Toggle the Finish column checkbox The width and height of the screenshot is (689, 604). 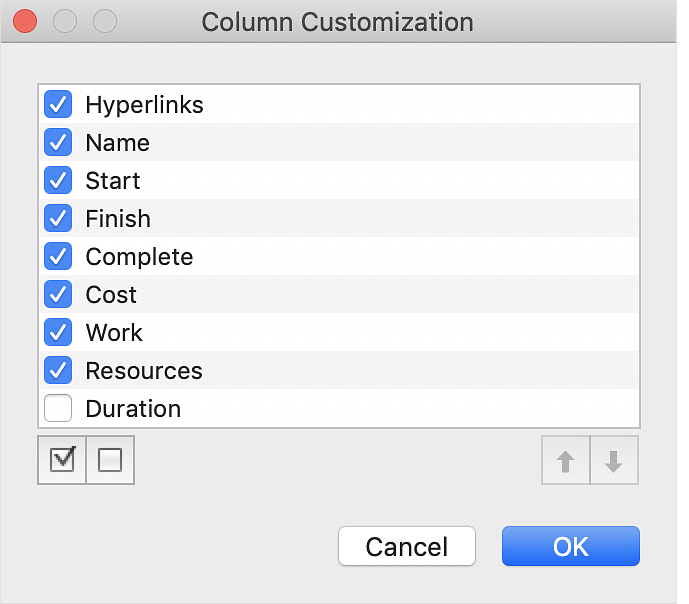pos(58,218)
